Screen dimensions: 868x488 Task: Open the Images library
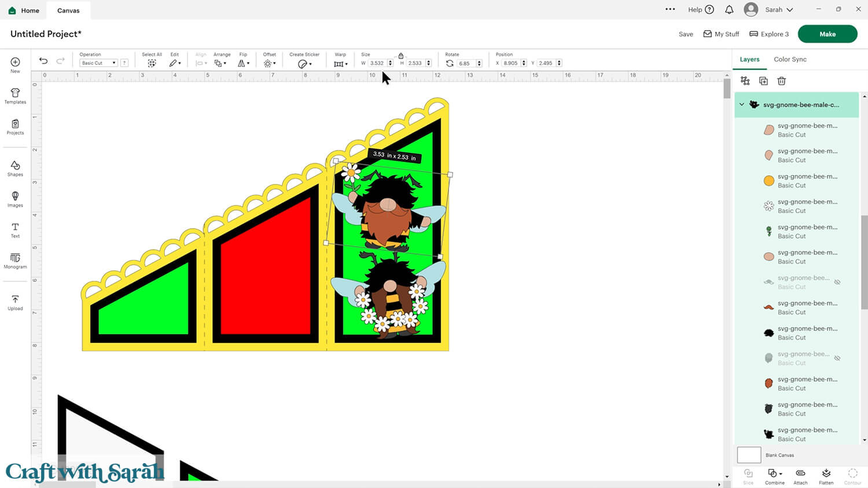tap(15, 199)
